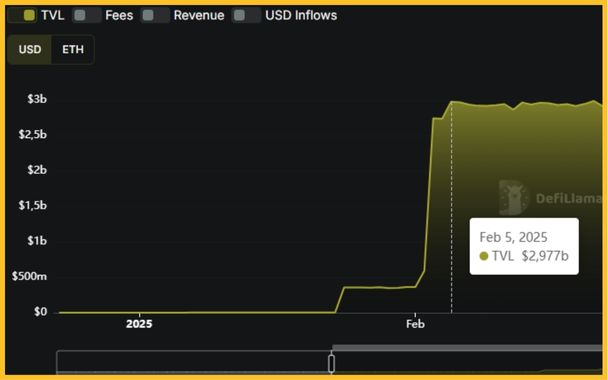Click the range slider left handle
This screenshot has height=380, width=608.
[x=332, y=363]
